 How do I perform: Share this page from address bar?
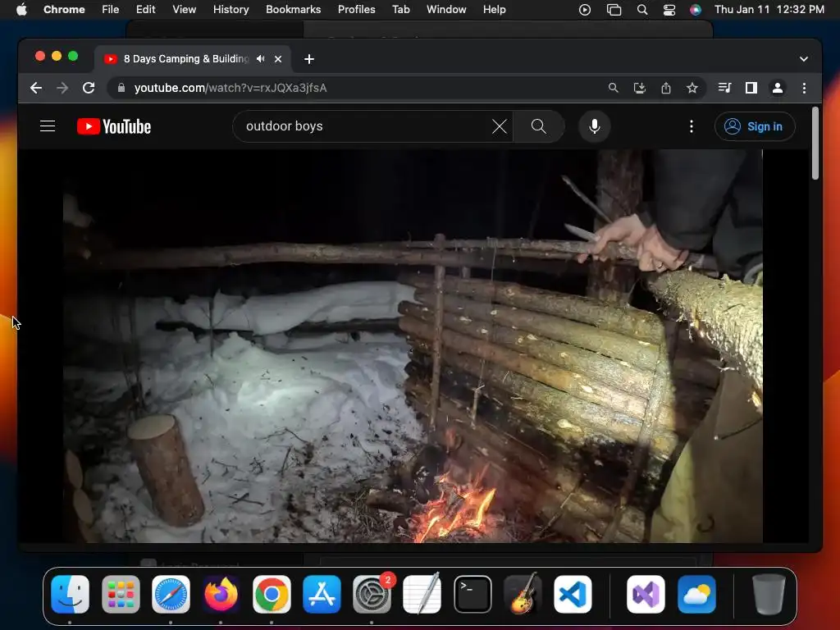click(666, 88)
